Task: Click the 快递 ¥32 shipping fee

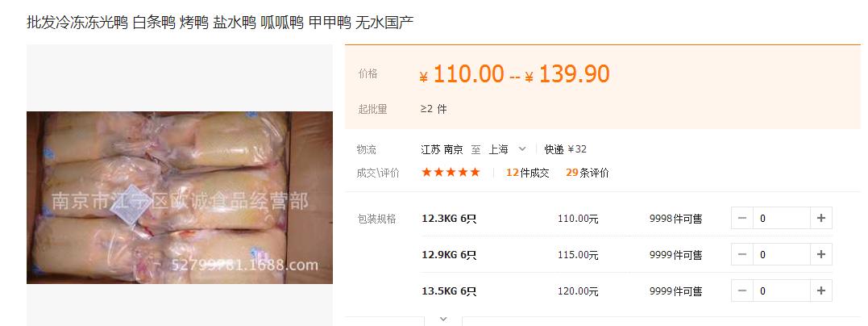Action: click(x=565, y=149)
